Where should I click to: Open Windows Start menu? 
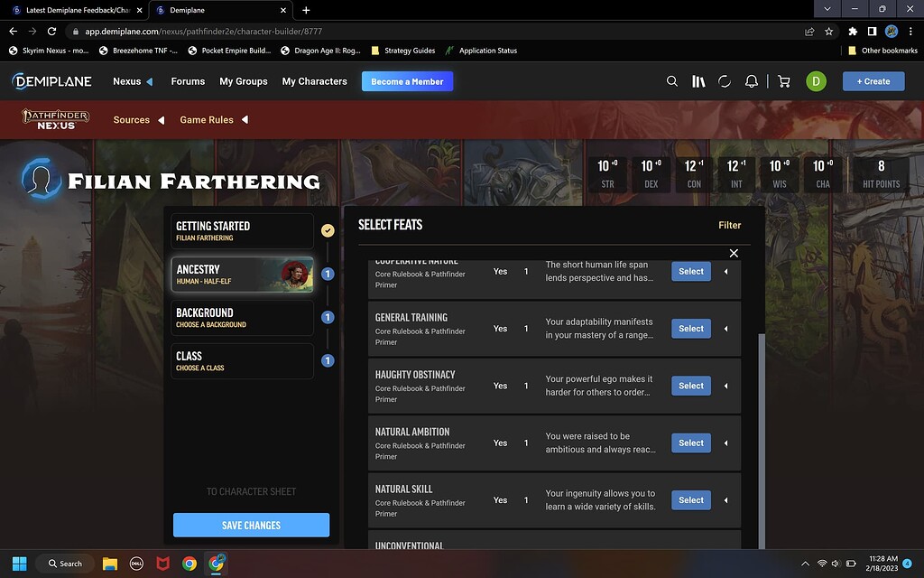point(20,564)
